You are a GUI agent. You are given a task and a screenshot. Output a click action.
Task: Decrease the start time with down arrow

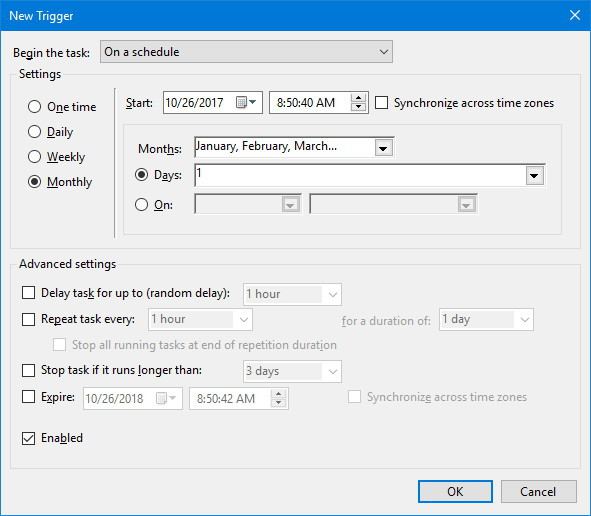pyautogui.click(x=358, y=107)
